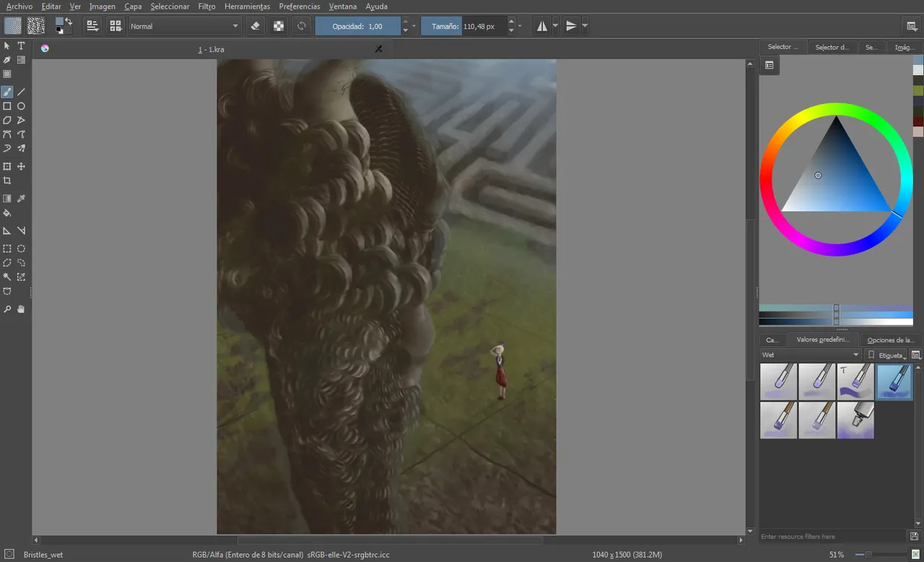Open the fill gradient button
The height and width of the screenshot is (562, 924).
(13, 26)
